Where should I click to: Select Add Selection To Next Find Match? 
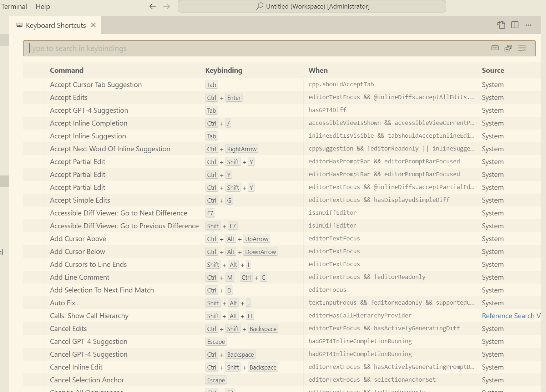[x=282, y=290]
